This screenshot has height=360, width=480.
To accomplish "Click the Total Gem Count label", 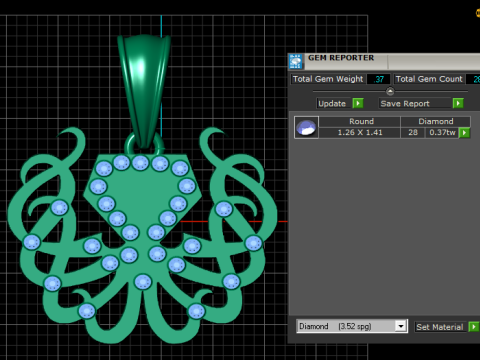I will tap(429, 79).
